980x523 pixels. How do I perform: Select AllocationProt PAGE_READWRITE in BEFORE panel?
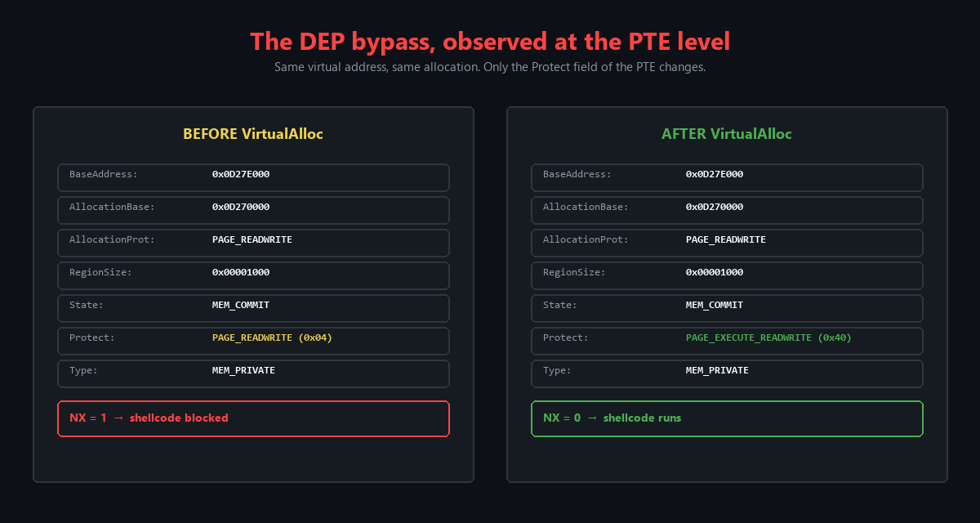[252, 240]
